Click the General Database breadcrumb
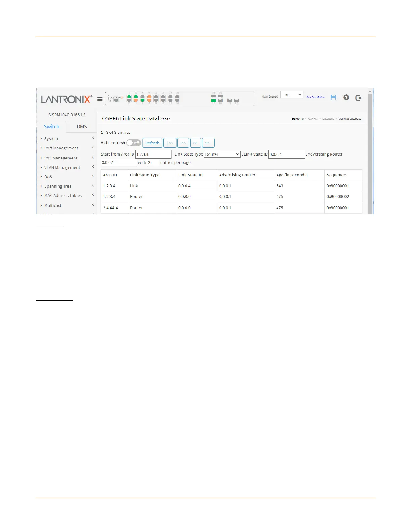The width and height of the screenshot is (411, 532). click(x=350, y=119)
